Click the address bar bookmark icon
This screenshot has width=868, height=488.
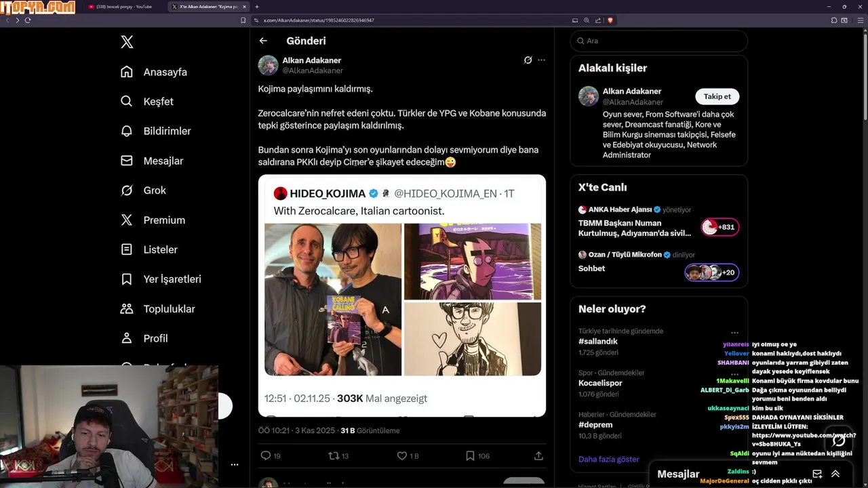click(243, 20)
